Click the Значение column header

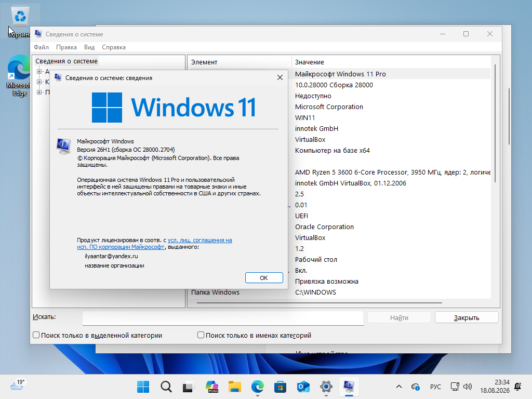pyautogui.click(x=391, y=62)
